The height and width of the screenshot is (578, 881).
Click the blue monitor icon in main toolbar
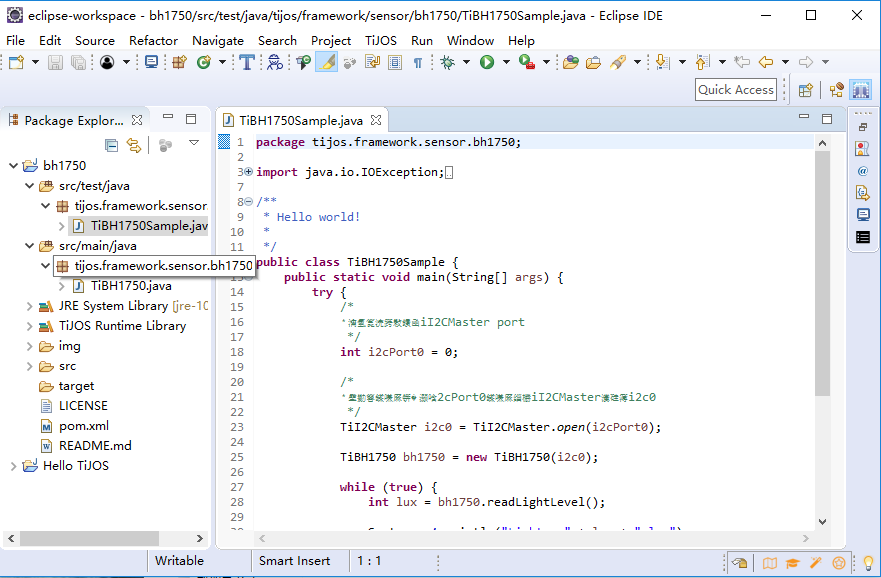pos(151,62)
